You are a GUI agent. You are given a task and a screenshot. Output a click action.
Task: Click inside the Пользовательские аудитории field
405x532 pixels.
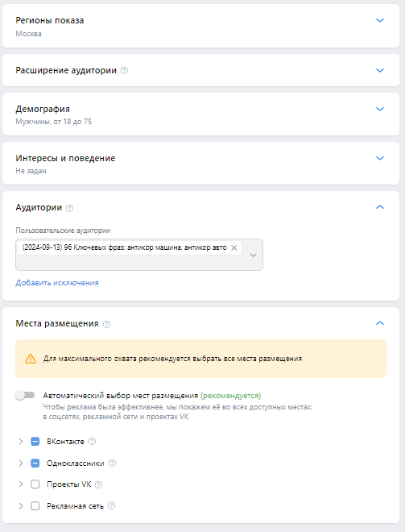coord(139,255)
